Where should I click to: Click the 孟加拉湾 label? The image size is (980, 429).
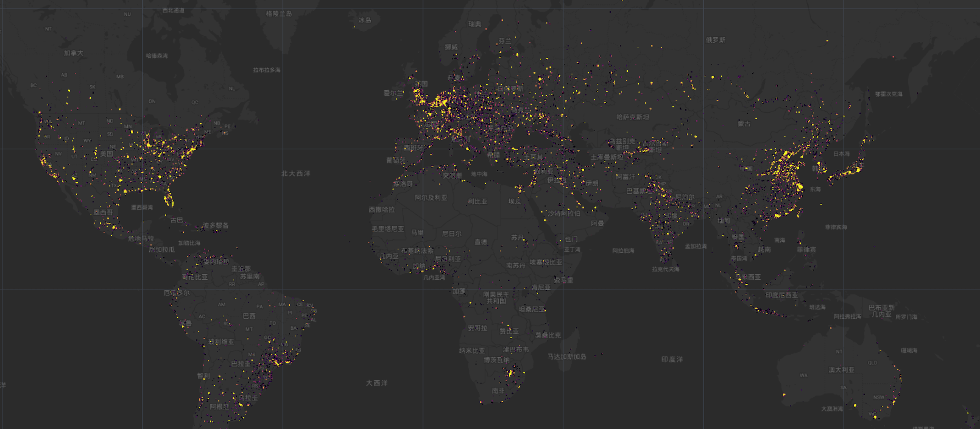pos(696,246)
